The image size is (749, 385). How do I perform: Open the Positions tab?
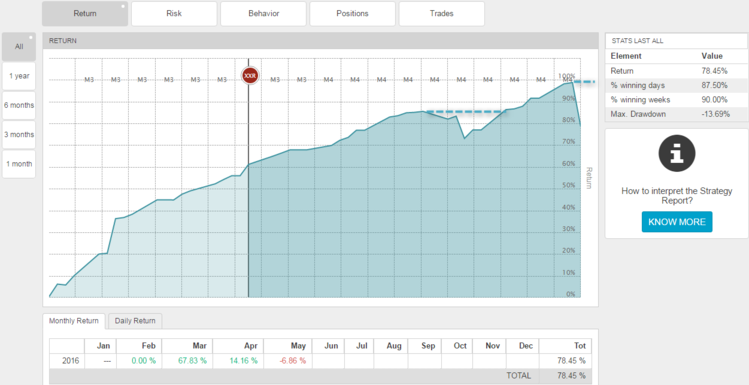pyautogui.click(x=353, y=13)
